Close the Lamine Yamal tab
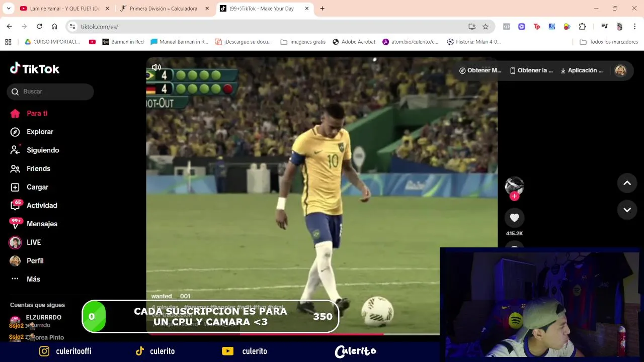 [x=107, y=9]
